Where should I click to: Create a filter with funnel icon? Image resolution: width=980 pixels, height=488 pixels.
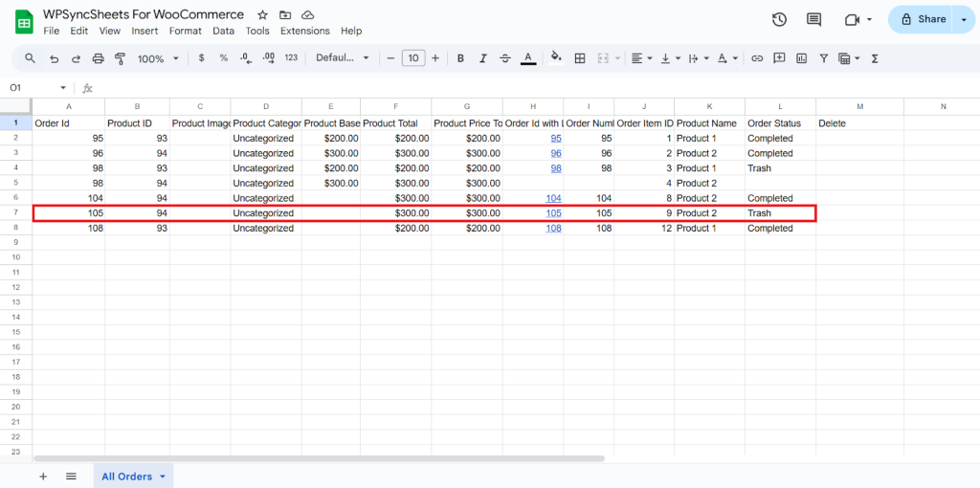pyautogui.click(x=824, y=58)
